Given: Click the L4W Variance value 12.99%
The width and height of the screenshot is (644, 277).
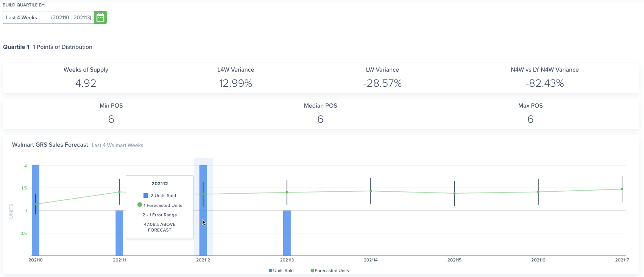Looking at the screenshot, I should coord(235,83).
